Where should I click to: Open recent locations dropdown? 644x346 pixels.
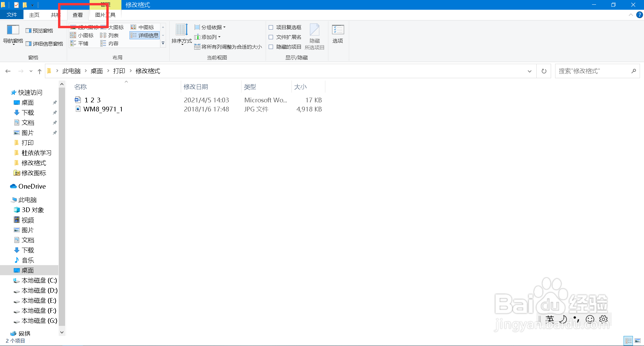tap(31, 71)
